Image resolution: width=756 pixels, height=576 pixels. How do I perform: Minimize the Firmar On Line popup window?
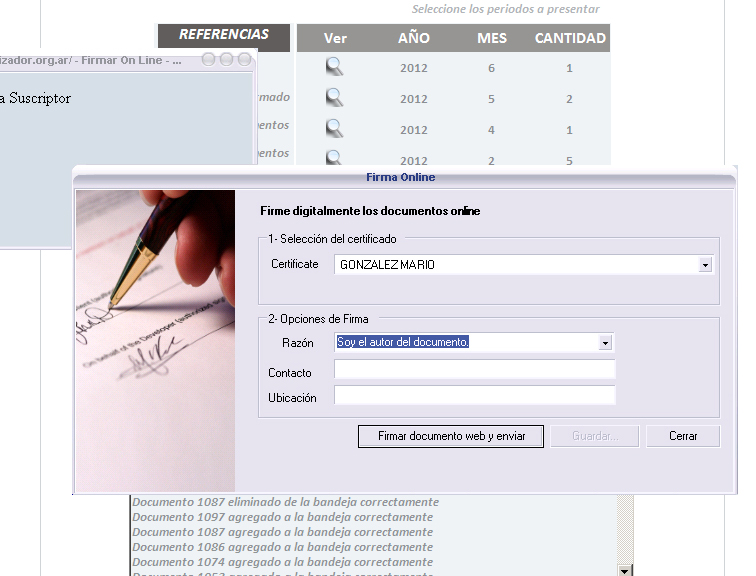208,60
